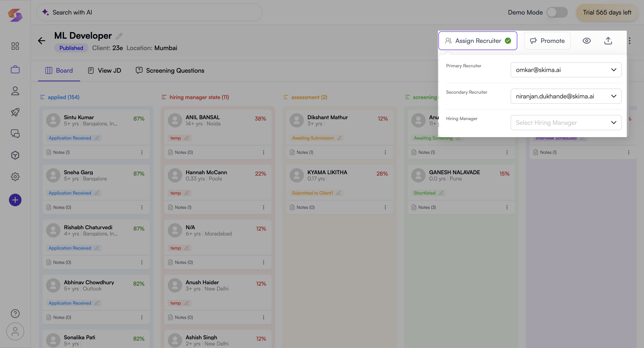Toggle job visibility eye icon
The width and height of the screenshot is (644, 348).
pyautogui.click(x=586, y=41)
